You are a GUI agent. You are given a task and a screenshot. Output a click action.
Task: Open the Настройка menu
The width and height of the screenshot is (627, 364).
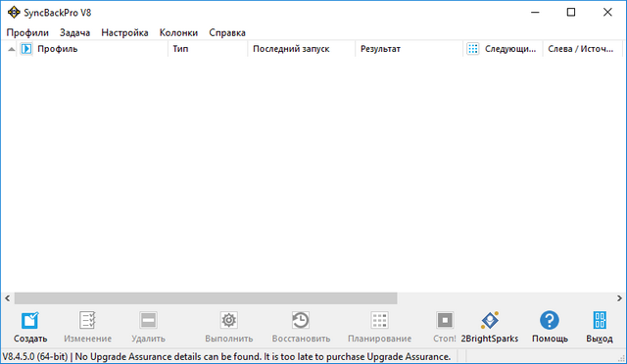[124, 32]
